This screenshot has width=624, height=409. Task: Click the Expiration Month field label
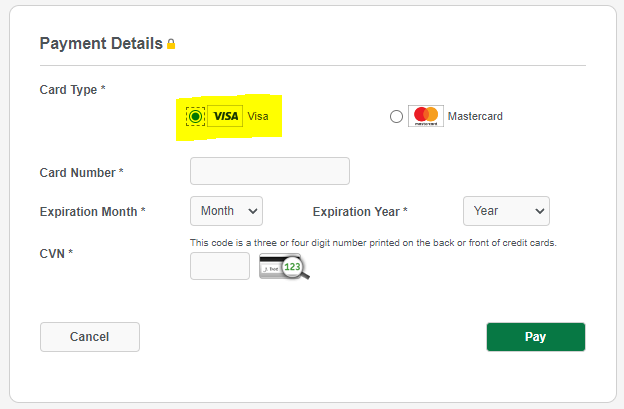click(x=92, y=212)
